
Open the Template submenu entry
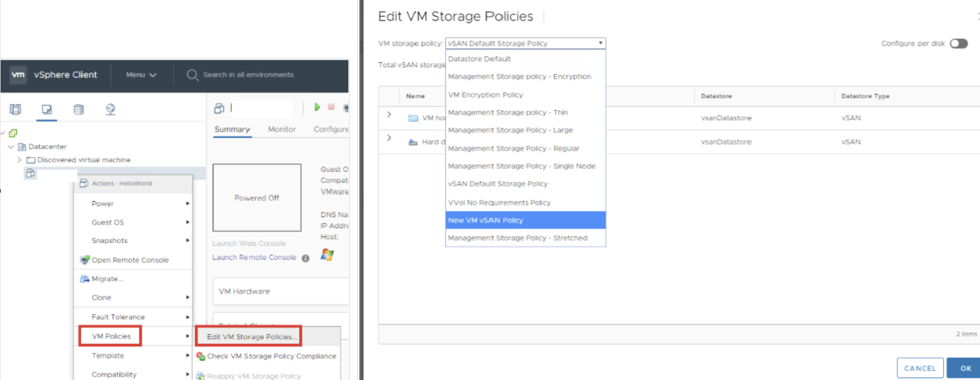[x=108, y=356]
